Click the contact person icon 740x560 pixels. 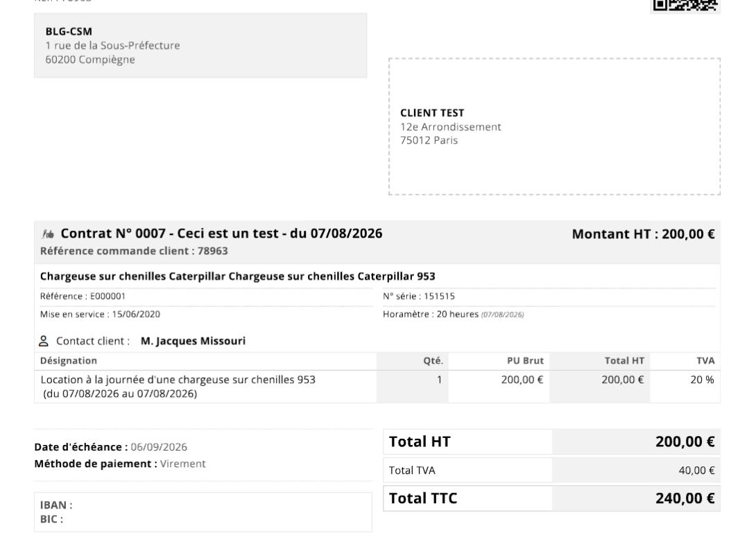coord(44,341)
